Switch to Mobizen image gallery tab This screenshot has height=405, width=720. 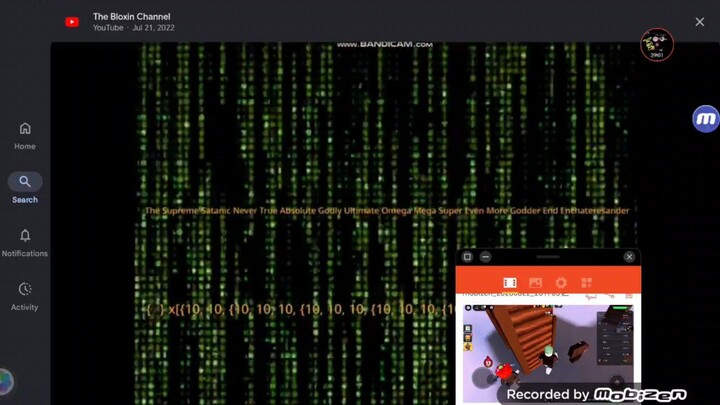(x=535, y=282)
